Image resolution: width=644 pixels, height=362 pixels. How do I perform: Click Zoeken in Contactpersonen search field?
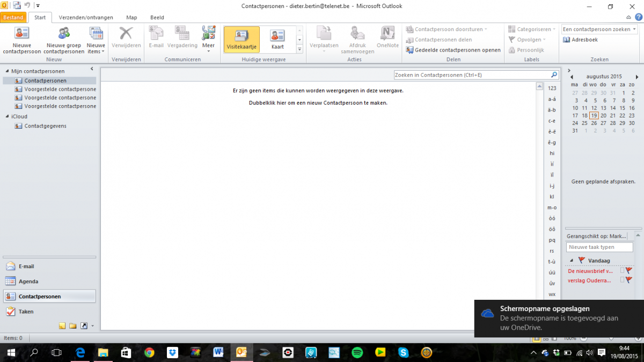tap(472, 75)
